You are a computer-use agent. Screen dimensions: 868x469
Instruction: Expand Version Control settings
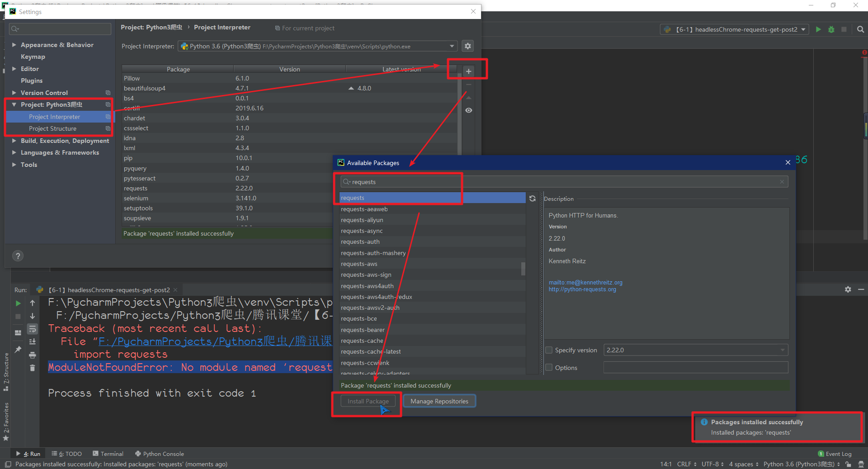14,93
